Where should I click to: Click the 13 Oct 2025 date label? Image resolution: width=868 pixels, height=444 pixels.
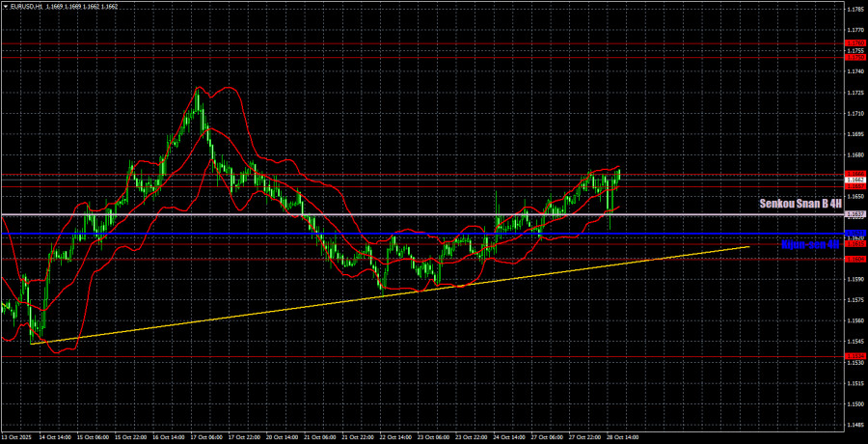click(x=14, y=437)
